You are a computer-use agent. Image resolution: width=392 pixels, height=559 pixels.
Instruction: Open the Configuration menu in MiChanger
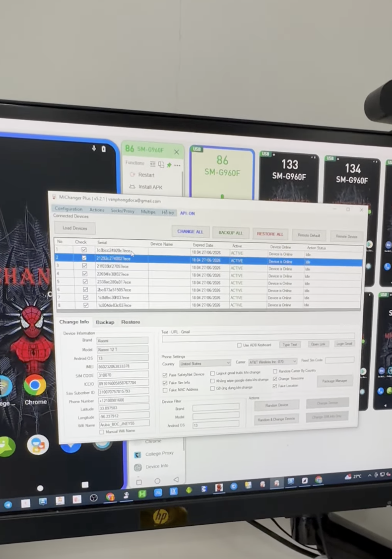68,209
